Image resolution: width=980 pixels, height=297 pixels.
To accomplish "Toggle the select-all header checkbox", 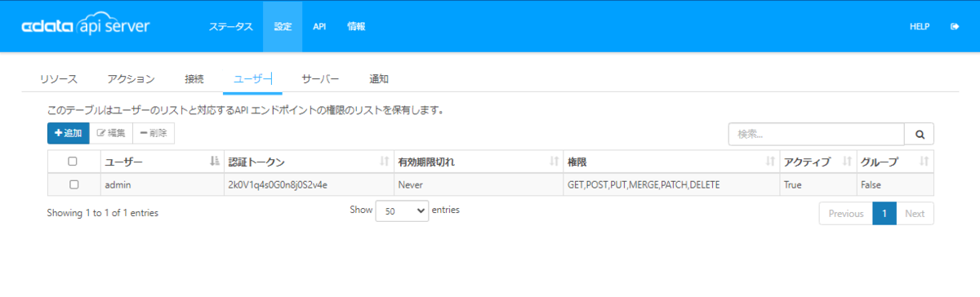I will [73, 162].
